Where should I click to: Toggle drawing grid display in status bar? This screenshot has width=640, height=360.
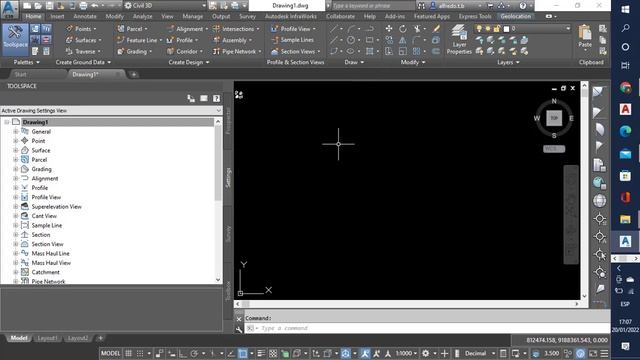pos(128,353)
